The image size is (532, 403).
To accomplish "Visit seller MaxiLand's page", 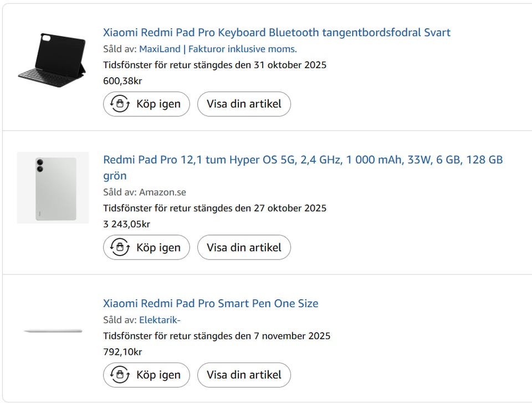I will tap(218, 49).
